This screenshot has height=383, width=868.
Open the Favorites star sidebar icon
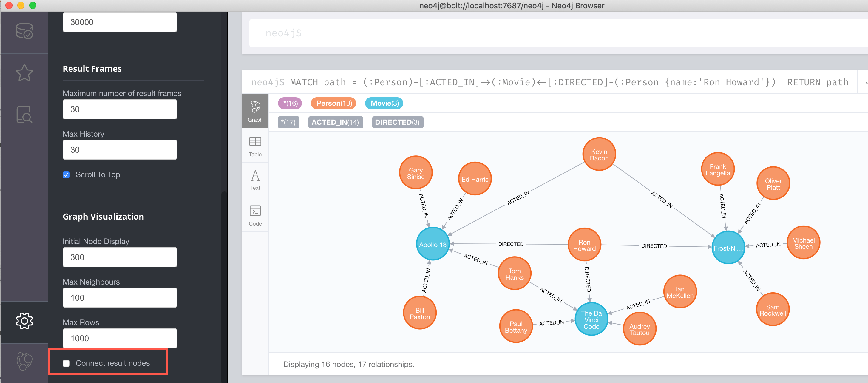point(24,73)
